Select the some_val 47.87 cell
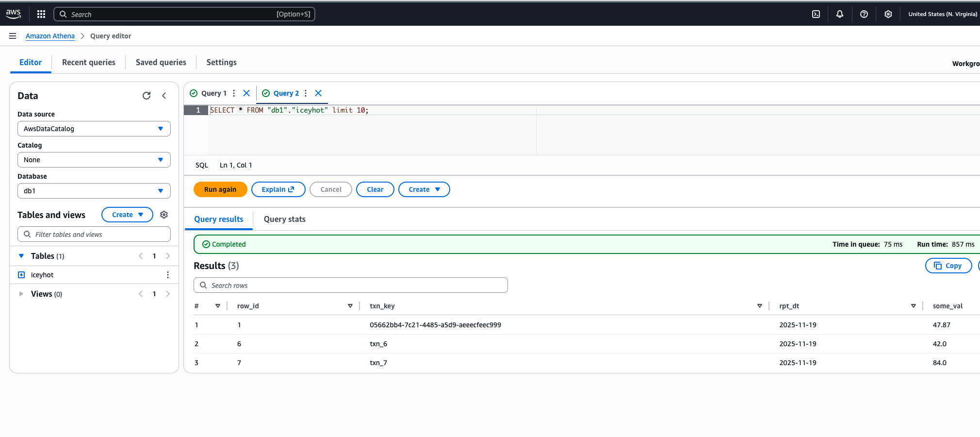Viewport: 980px width, 437px height. point(941,325)
